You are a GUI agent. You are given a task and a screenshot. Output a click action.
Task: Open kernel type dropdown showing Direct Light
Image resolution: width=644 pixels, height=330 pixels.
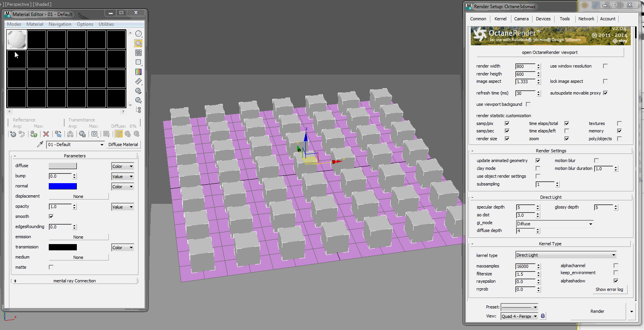[566, 255]
